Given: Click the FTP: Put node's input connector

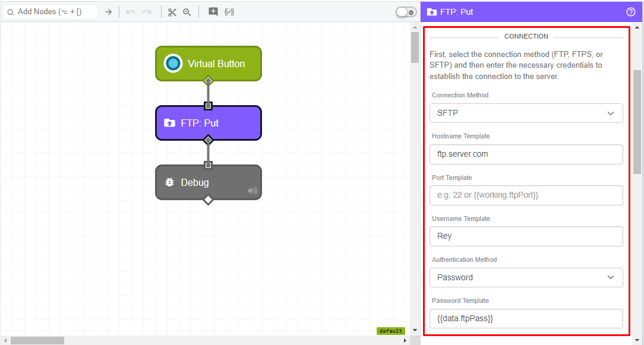Looking at the screenshot, I should 209,106.
